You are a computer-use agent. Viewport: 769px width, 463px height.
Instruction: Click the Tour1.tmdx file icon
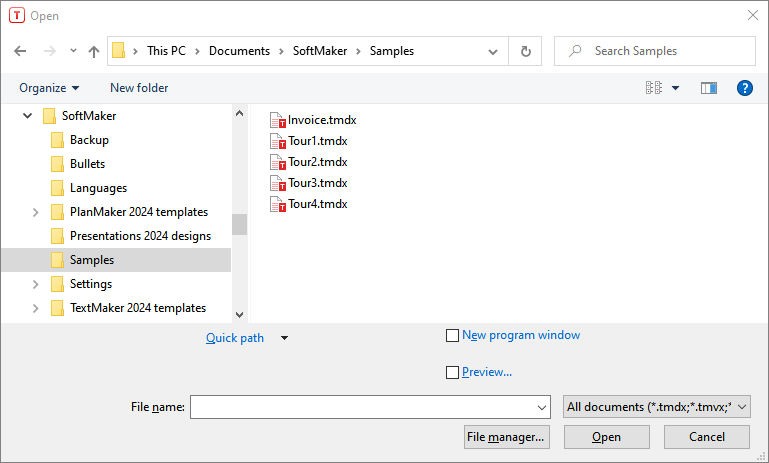coord(278,142)
